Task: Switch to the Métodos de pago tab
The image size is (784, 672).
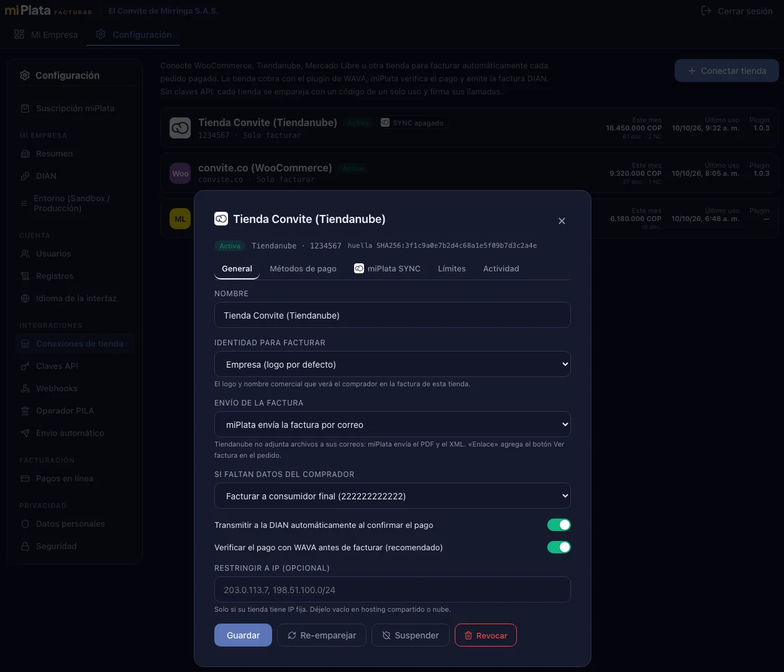Action: click(x=303, y=269)
